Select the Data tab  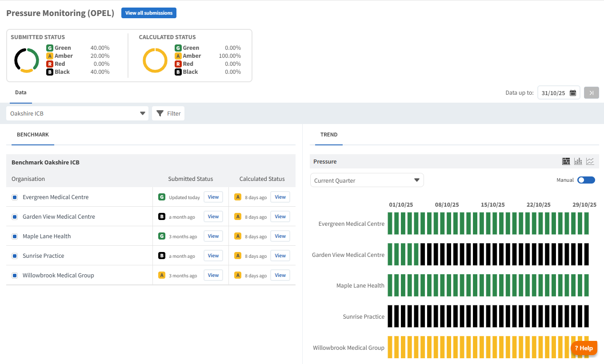click(21, 92)
